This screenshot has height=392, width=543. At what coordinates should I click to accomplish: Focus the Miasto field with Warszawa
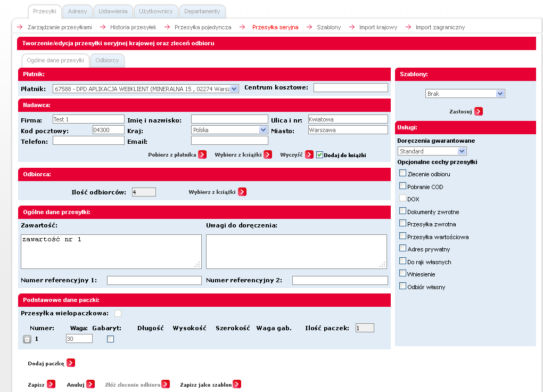348,130
